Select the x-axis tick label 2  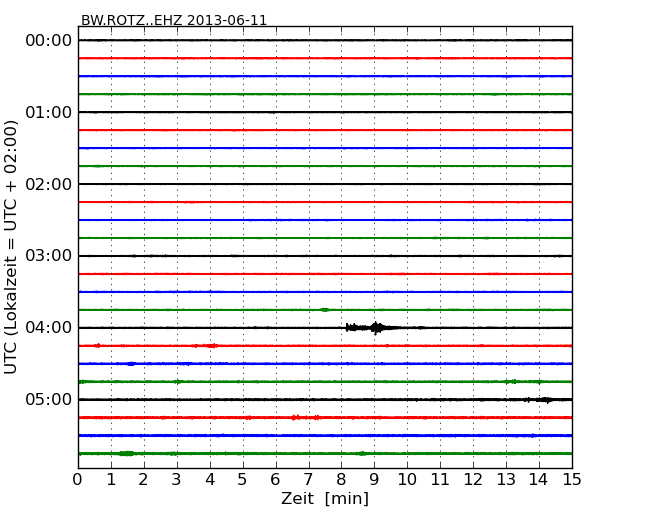(143, 480)
